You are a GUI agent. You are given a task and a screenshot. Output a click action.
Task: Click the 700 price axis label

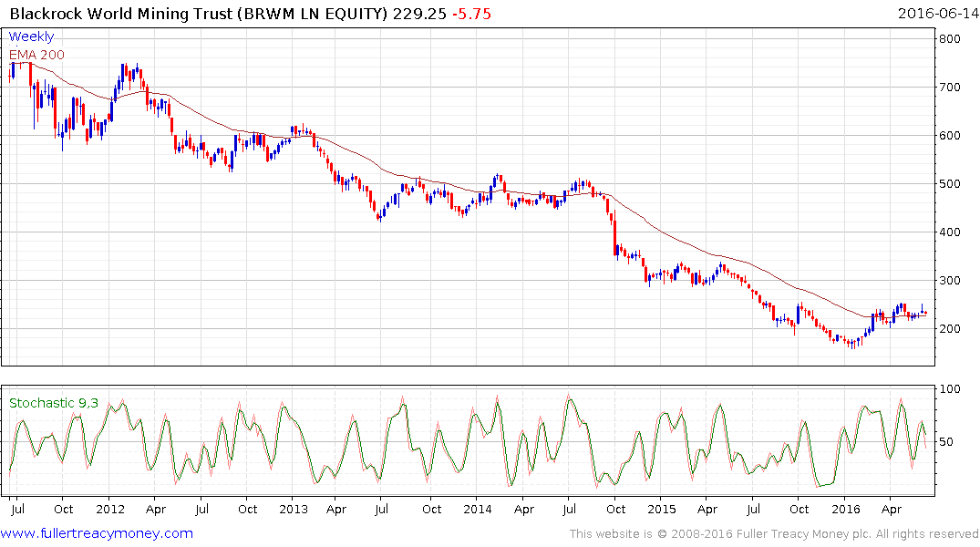[950, 87]
